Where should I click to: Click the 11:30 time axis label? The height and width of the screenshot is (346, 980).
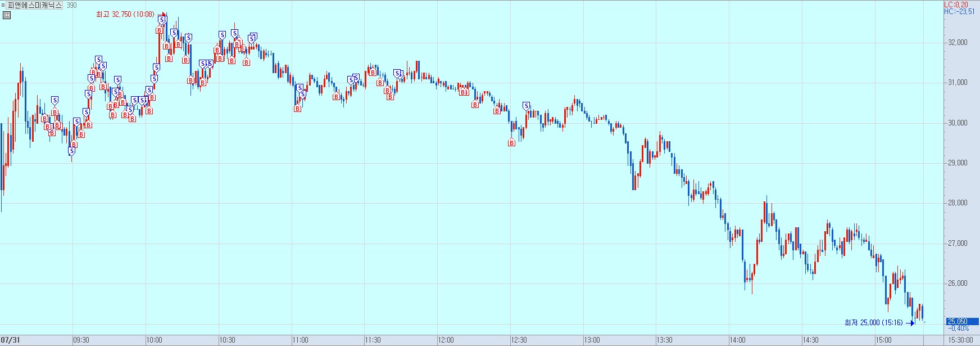373,340
